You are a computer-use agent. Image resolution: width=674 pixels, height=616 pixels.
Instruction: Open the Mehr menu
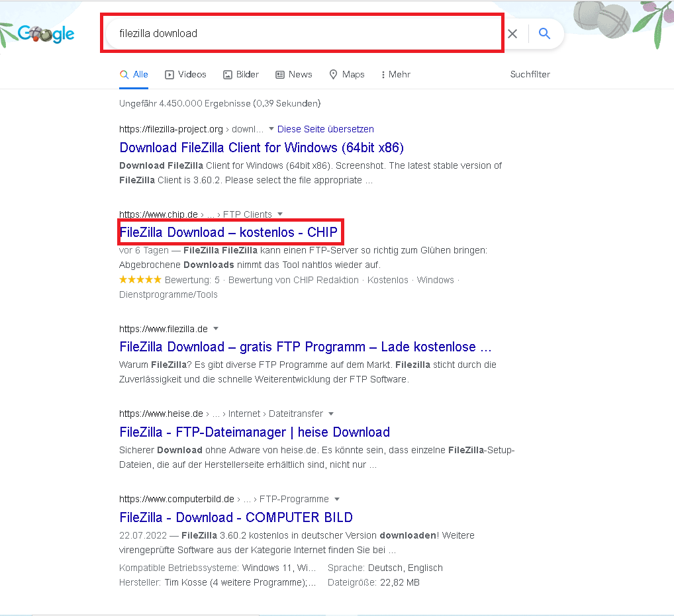[395, 75]
